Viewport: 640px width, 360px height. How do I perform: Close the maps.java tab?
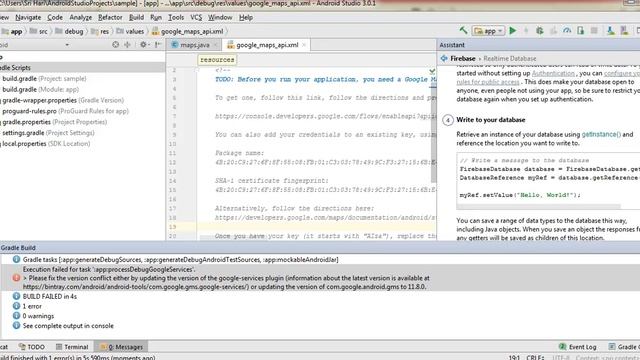215,45
